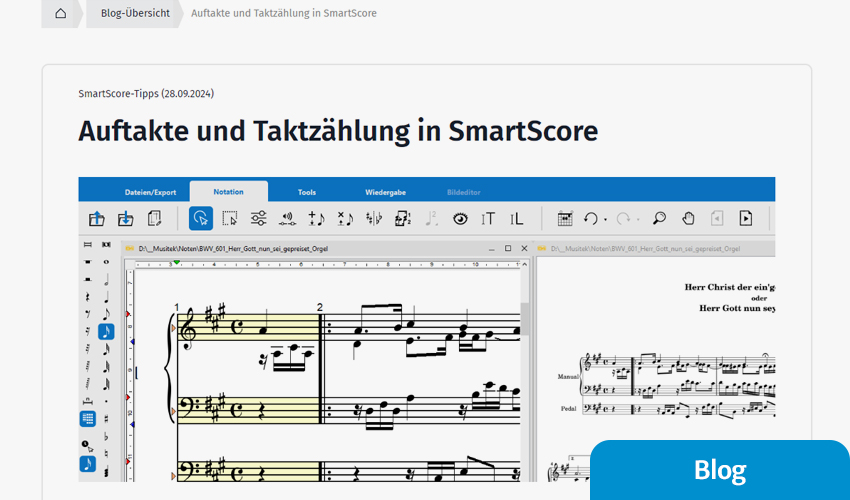Image resolution: width=850 pixels, height=500 pixels.
Task: Click the IT text insertion tool
Action: 488,218
